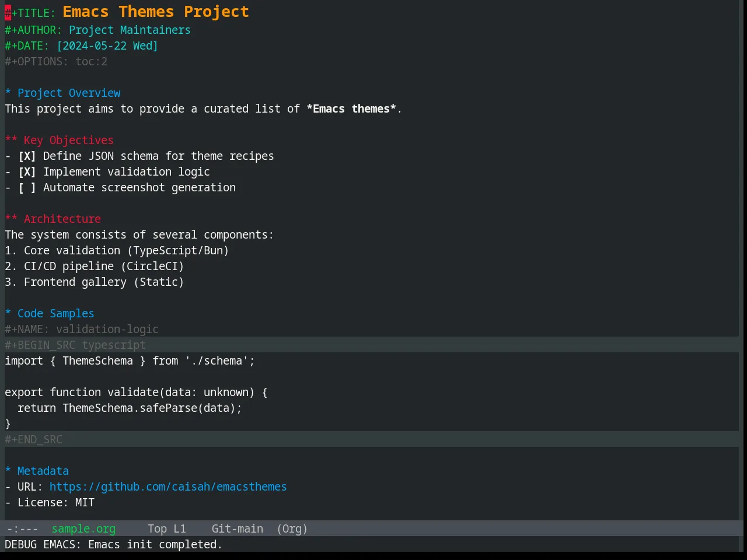Collapse the 'Code Samples' heading star
This screenshot has width=747, height=560.
[x=8, y=313]
